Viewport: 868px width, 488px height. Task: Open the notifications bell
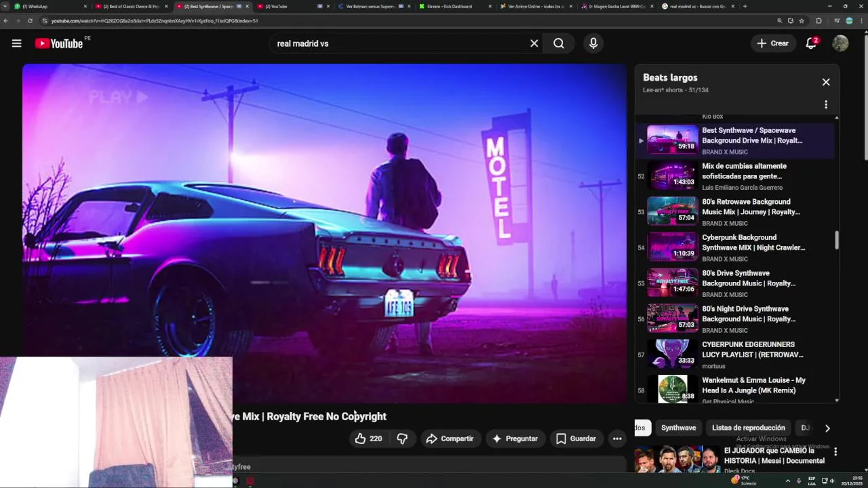pos(811,43)
